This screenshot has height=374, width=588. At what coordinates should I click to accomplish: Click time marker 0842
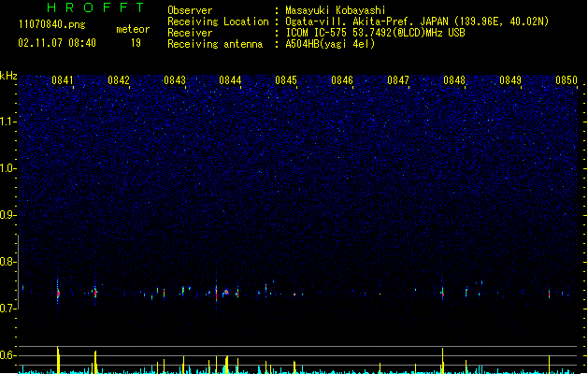[119, 80]
